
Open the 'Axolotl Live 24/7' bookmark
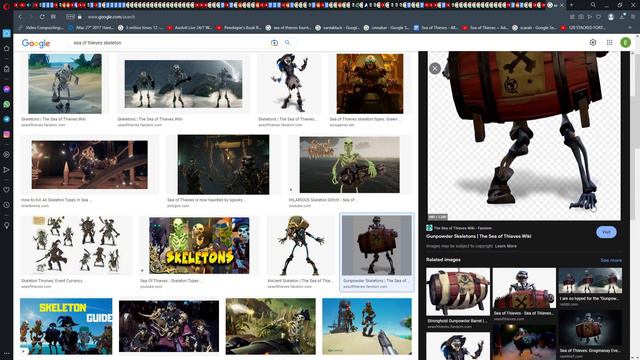[189, 28]
